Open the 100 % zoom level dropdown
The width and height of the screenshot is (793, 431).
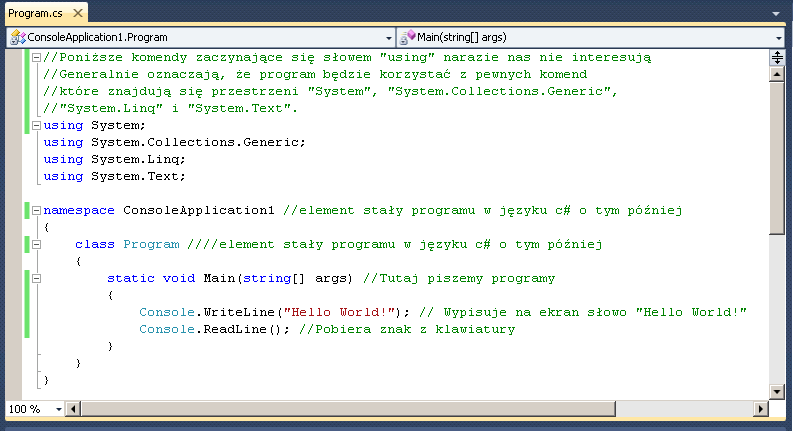pos(59,409)
